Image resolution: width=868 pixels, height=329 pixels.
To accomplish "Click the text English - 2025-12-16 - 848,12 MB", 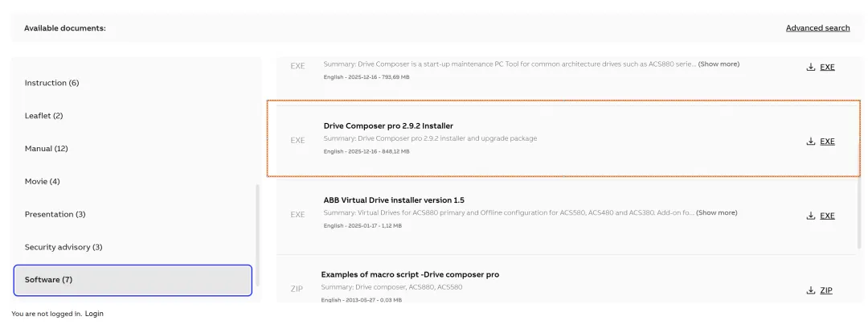I will click(366, 151).
